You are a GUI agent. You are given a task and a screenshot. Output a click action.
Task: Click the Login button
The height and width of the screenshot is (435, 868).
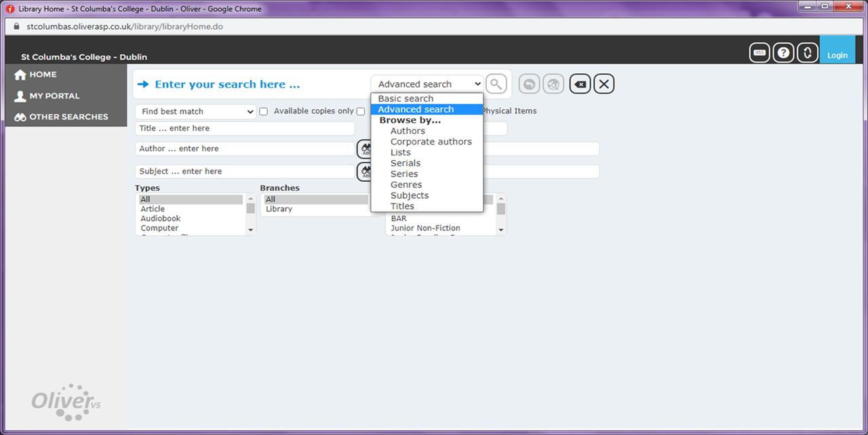837,50
